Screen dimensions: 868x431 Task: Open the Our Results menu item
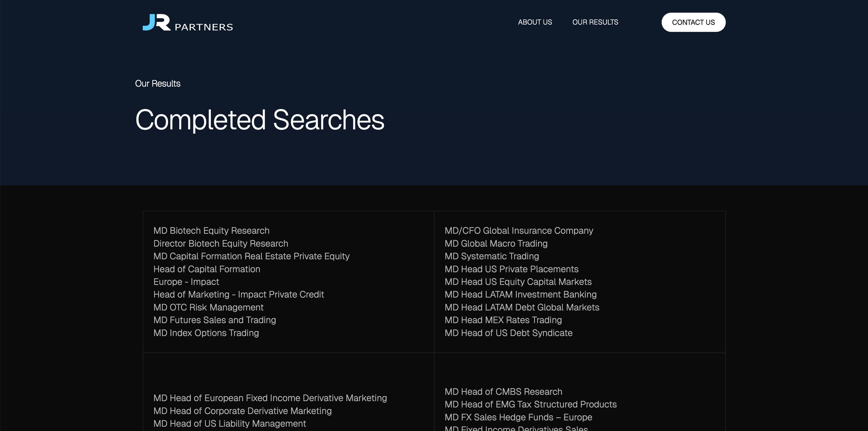[x=595, y=22]
